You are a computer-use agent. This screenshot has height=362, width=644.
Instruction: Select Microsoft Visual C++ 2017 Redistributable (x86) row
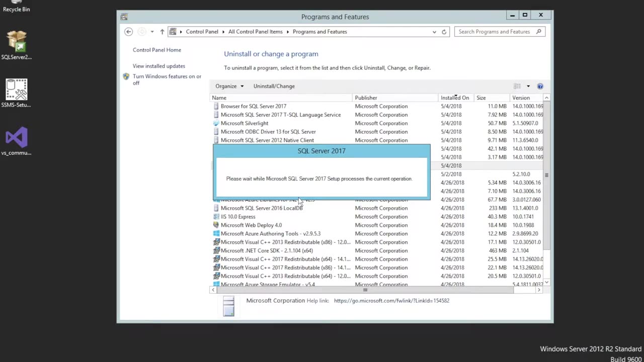point(376,267)
